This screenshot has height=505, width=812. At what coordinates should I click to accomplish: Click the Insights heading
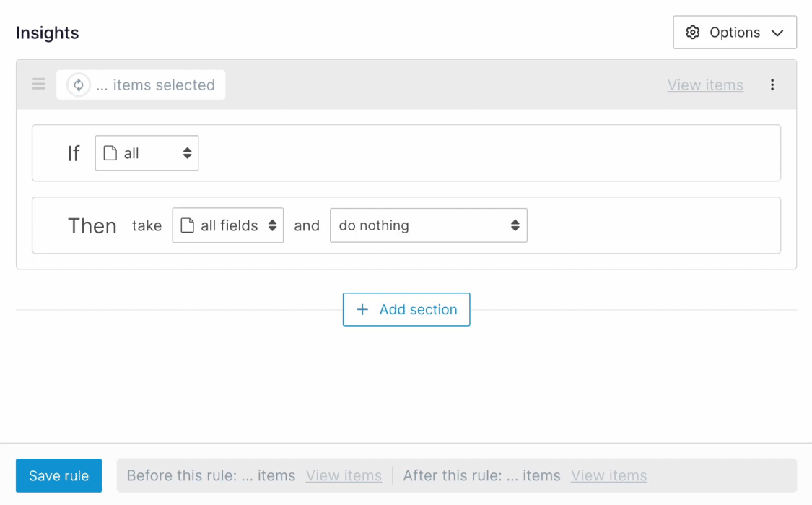pyautogui.click(x=48, y=33)
